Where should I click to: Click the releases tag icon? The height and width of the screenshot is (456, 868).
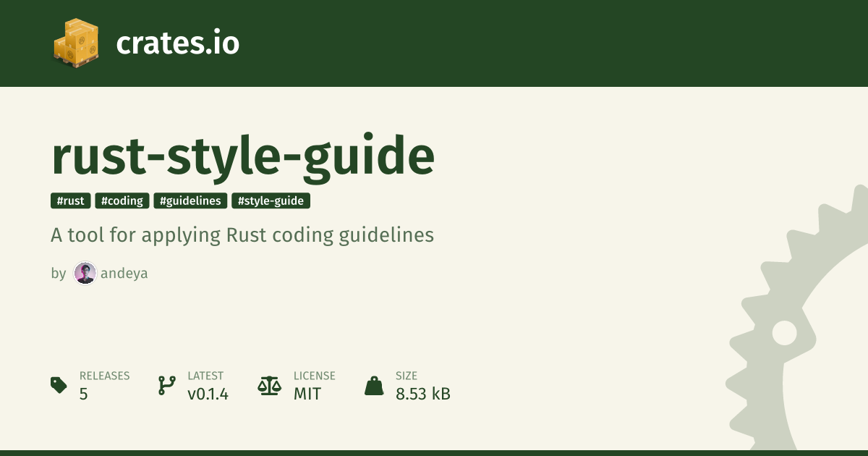tap(59, 385)
